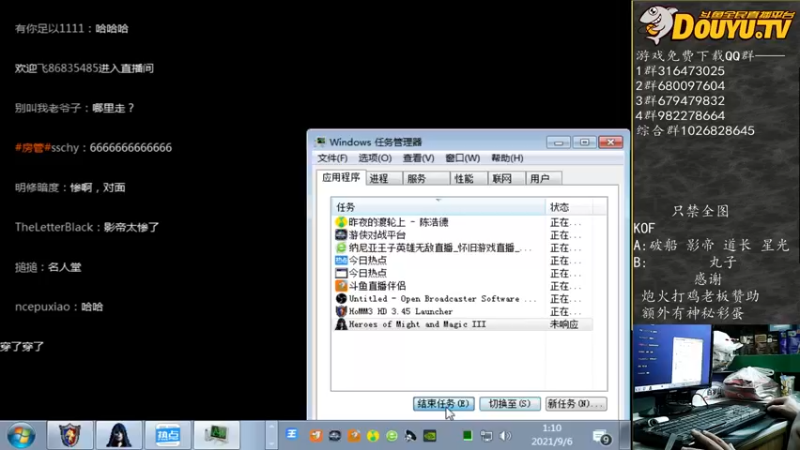Click the first orange tray icon
This screenshot has width=800, height=450.
pyautogui.click(x=316, y=436)
